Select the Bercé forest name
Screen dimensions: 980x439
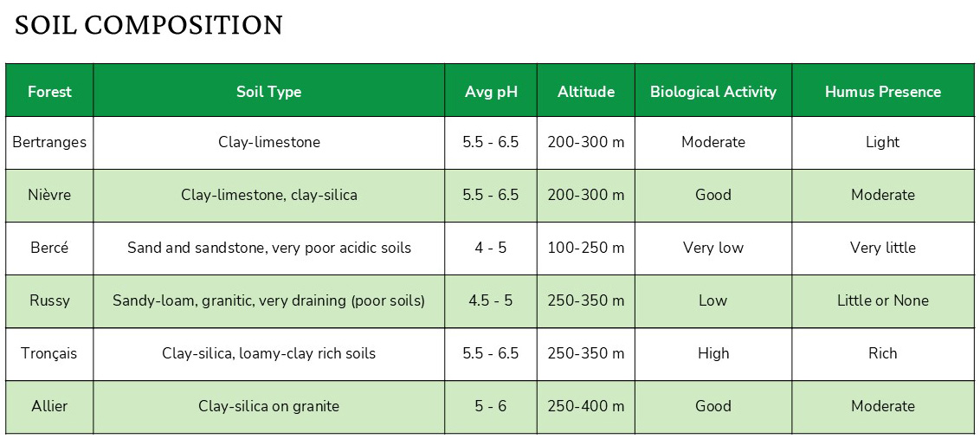pyautogui.click(x=49, y=248)
